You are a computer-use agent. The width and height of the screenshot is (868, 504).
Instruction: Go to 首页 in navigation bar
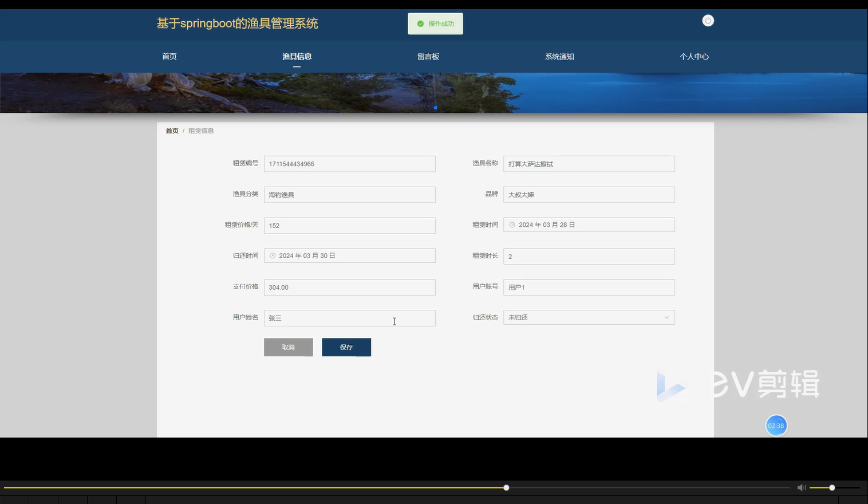169,56
